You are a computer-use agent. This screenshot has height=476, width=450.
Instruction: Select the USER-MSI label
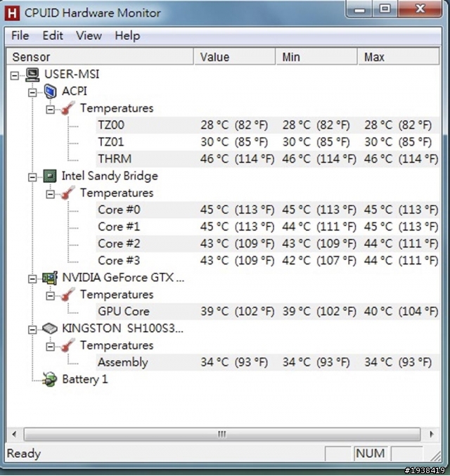click(x=72, y=75)
